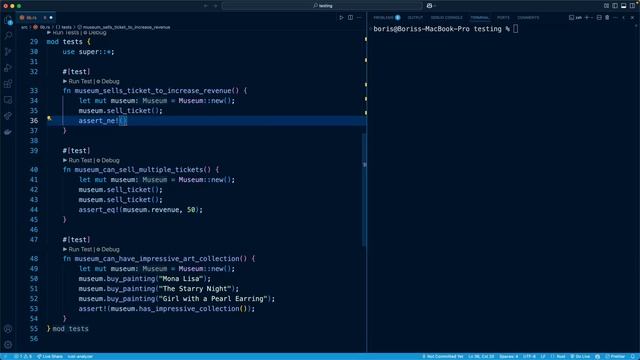Open terminal panel more actions ellipsis
The image size is (640, 360).
click(616, 18)
